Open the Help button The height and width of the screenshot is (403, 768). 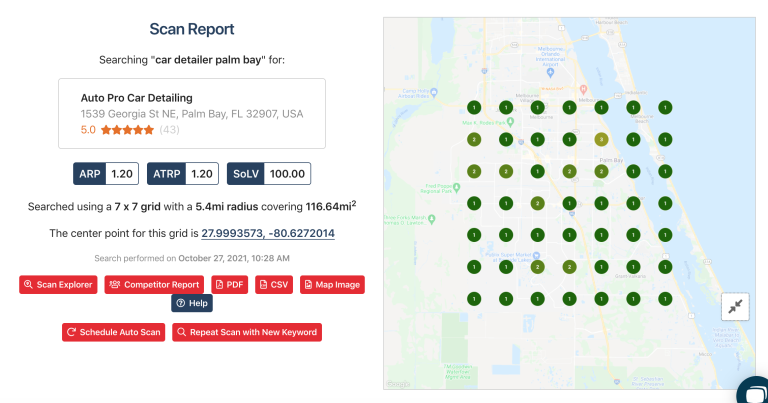[x=192, y=303]
